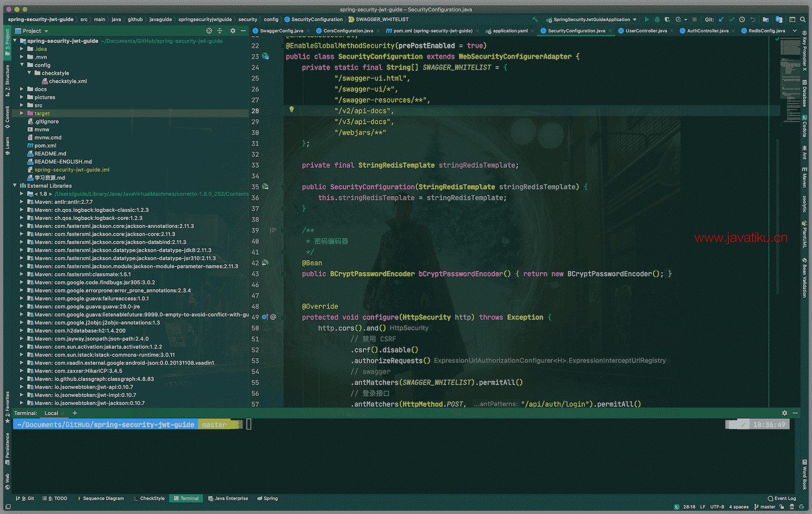Open the Event Log

(781, 499)
